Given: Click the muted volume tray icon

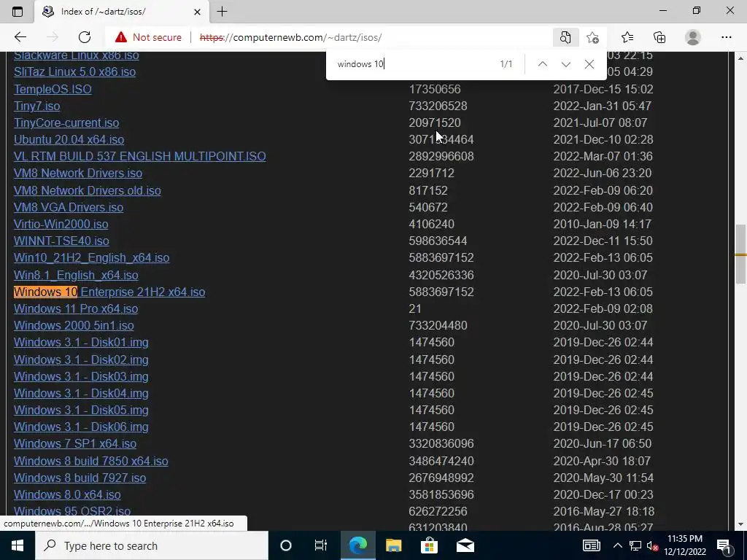Looking at the screenshot, I should [652, 545].
